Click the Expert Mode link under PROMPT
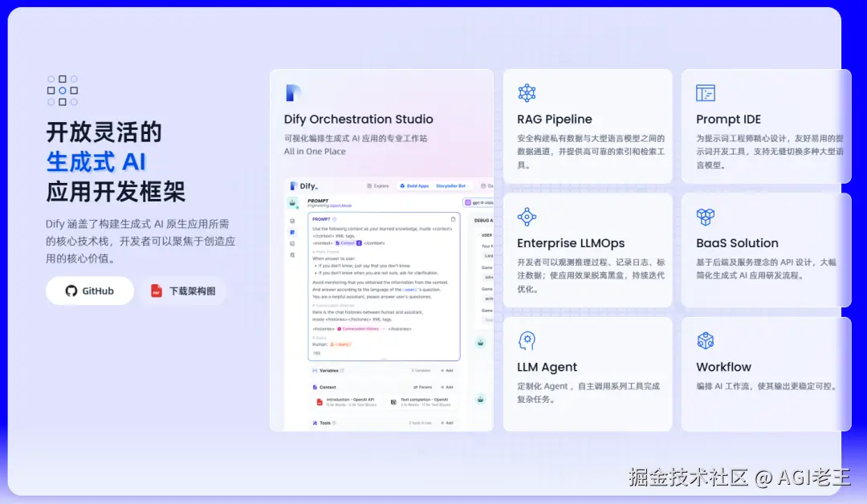This screenshot has height=504, width=867. 340,205
